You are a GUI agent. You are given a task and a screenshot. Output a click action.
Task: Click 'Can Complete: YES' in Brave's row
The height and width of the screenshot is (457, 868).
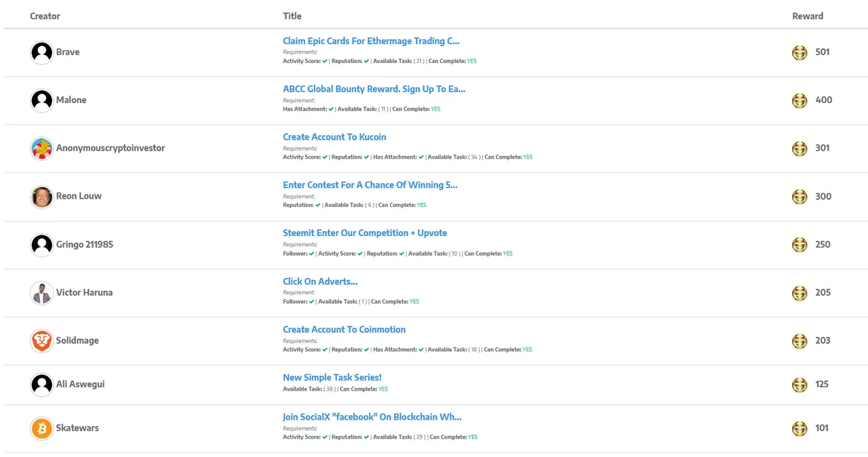452,61
